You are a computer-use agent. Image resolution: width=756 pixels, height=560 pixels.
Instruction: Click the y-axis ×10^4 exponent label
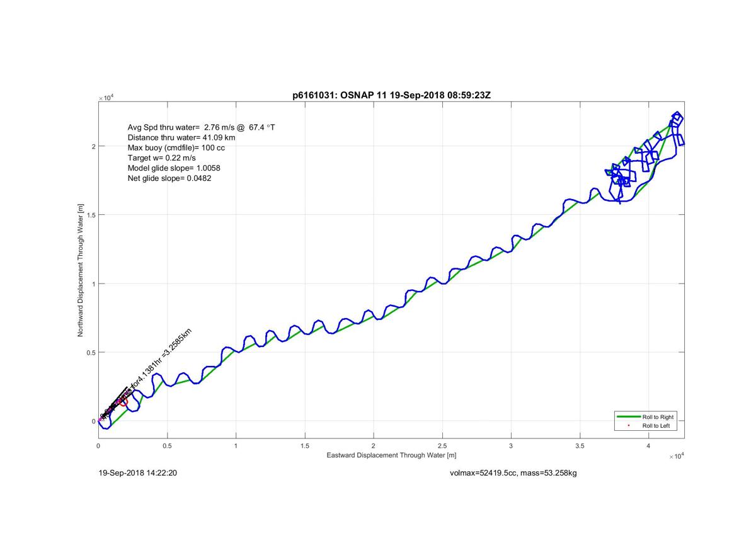106,98
